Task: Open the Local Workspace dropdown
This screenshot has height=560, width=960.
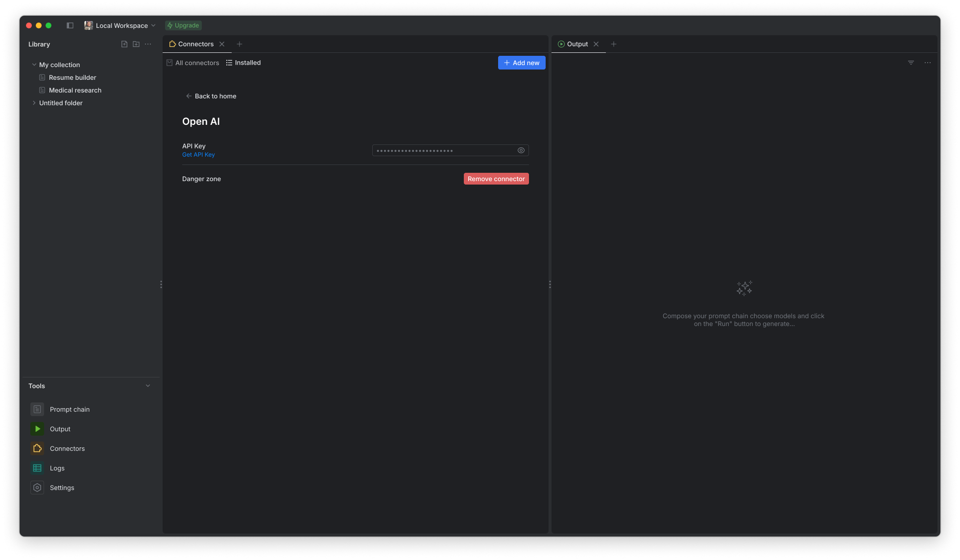Action: [120, 25]
